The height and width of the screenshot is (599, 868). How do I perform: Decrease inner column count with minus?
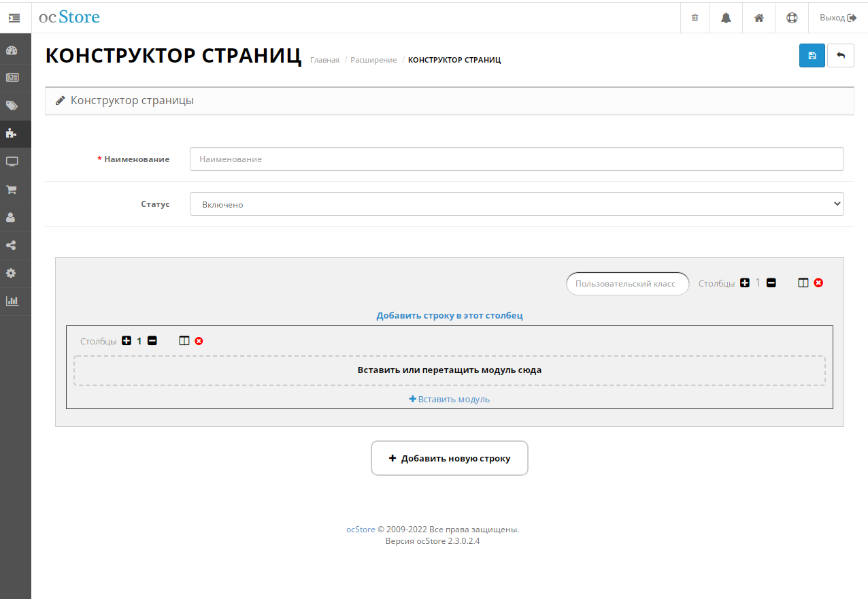[x=152, y=341]
